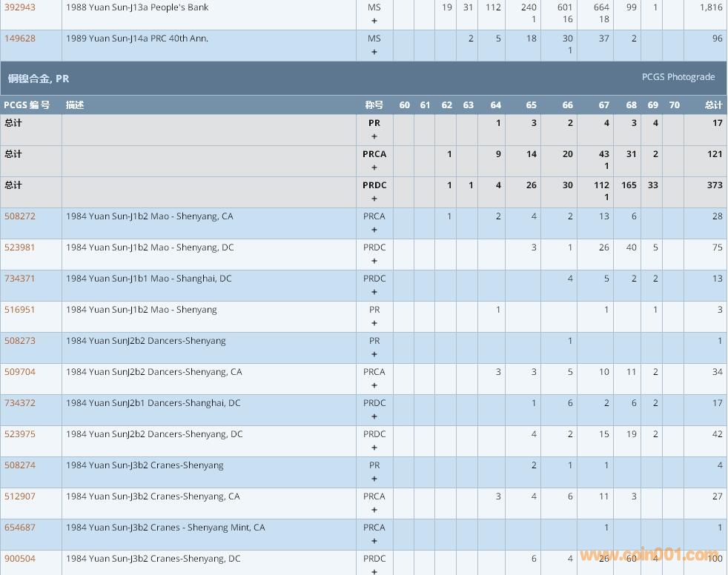Open PCGS number 512907 link
This screenshot has height=575, width=728.
pyautogui.click(x=20, y=496)
